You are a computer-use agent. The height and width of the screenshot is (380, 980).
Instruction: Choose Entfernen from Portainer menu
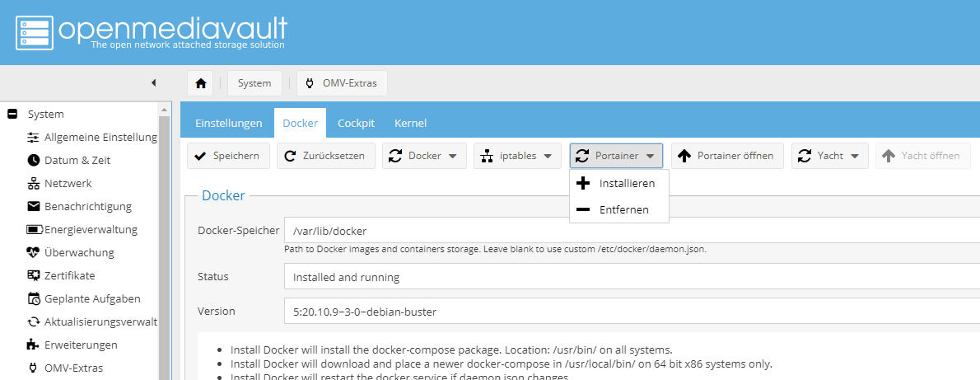tap(619, 209)
